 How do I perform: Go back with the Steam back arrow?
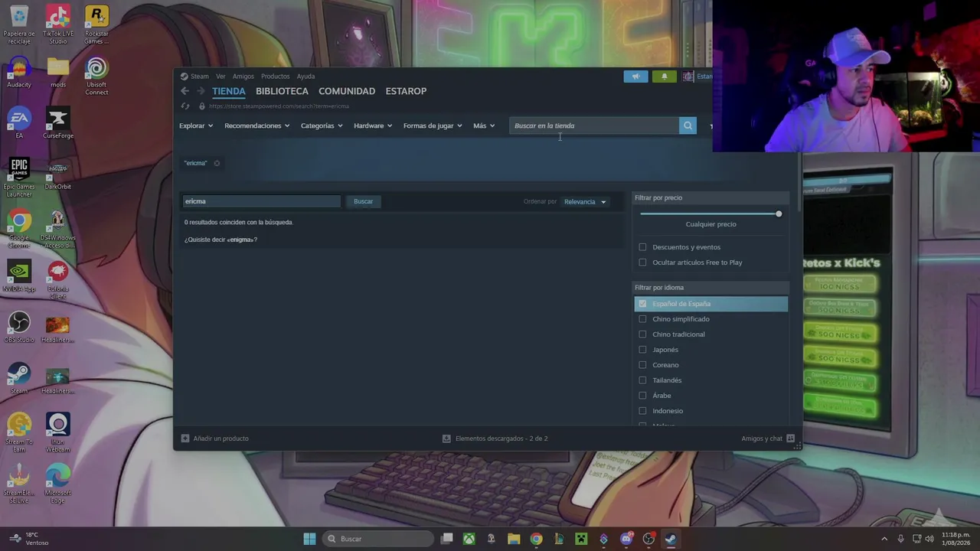[185, 91]
